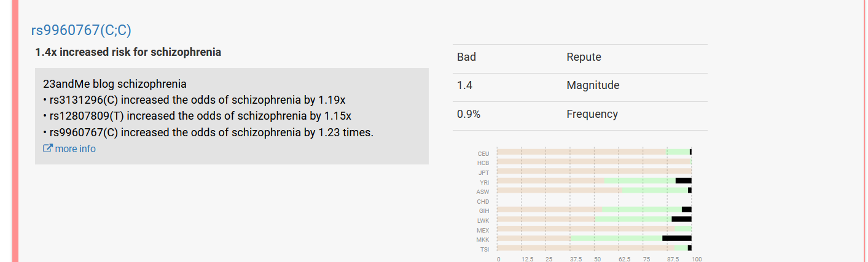Open the rs9960767(C;C) genotype link

(x=81, y=31)
